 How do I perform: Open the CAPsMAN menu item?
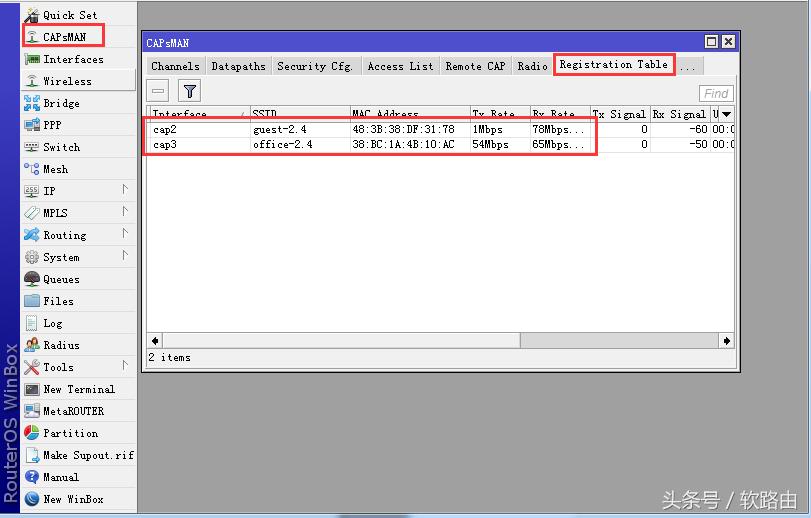point(64,37)
